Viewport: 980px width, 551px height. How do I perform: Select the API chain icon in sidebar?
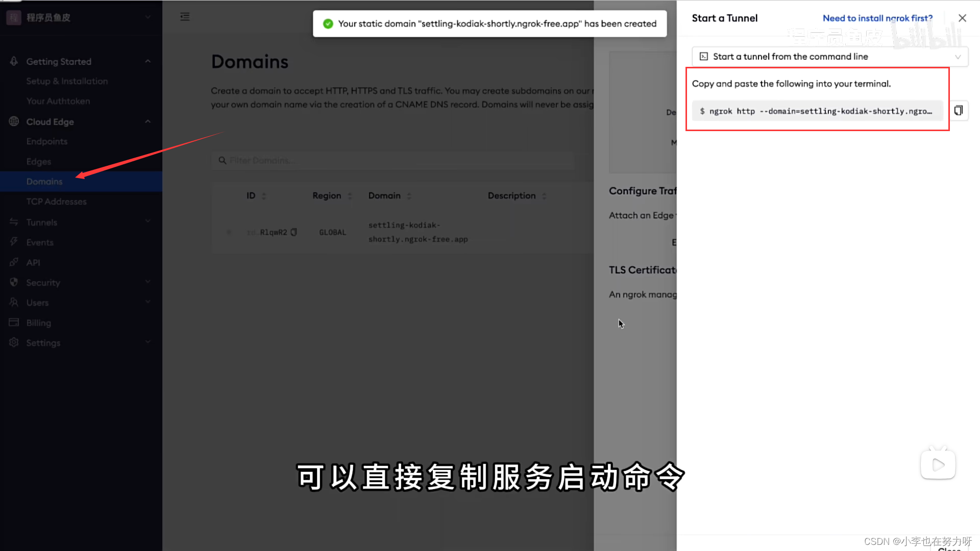click(14, 262)
